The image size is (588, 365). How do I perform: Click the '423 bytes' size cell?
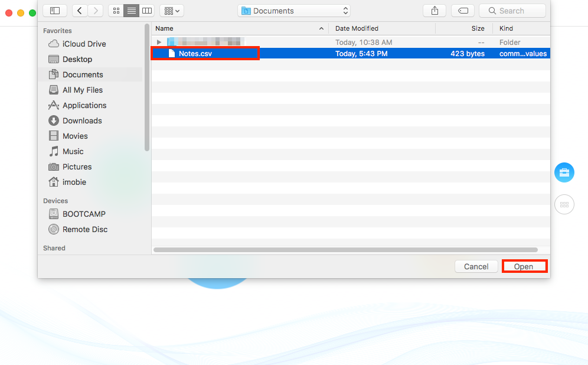[x=468, y=54]
